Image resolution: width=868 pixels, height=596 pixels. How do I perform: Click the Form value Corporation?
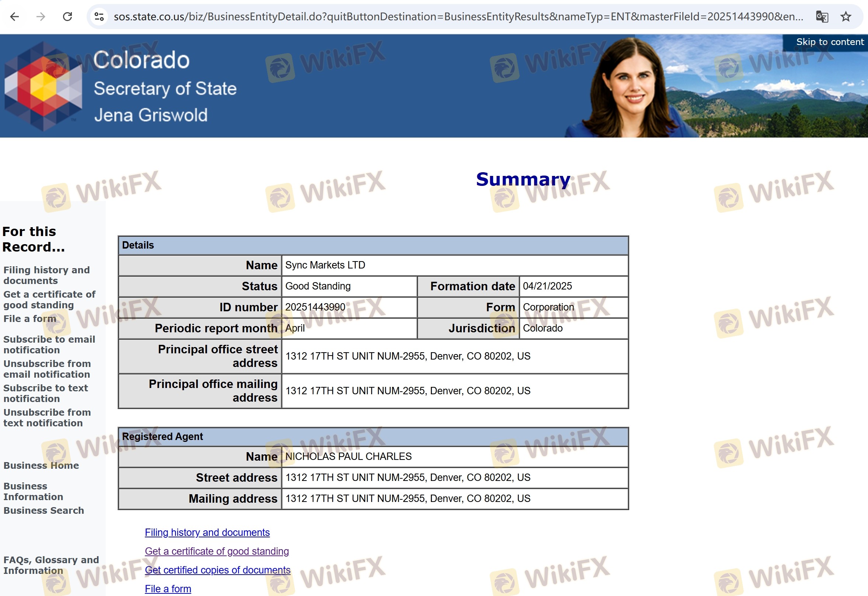(548, 307)
